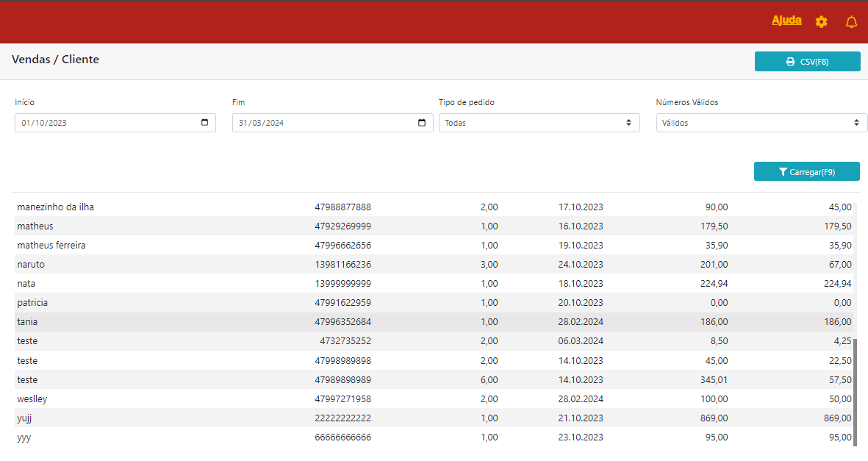Expand the Tipo de pedido dropdown
Viewport: 868px width, 461px height.
tap(539, 123)
